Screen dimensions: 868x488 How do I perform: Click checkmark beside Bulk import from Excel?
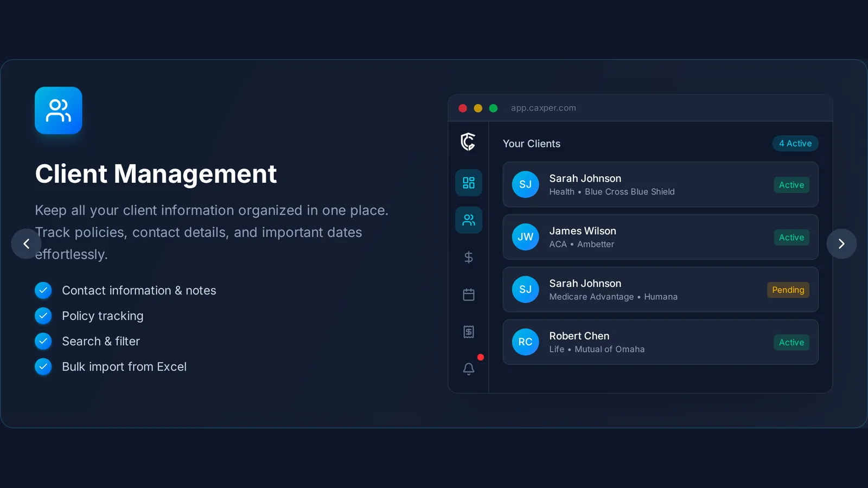43,367
